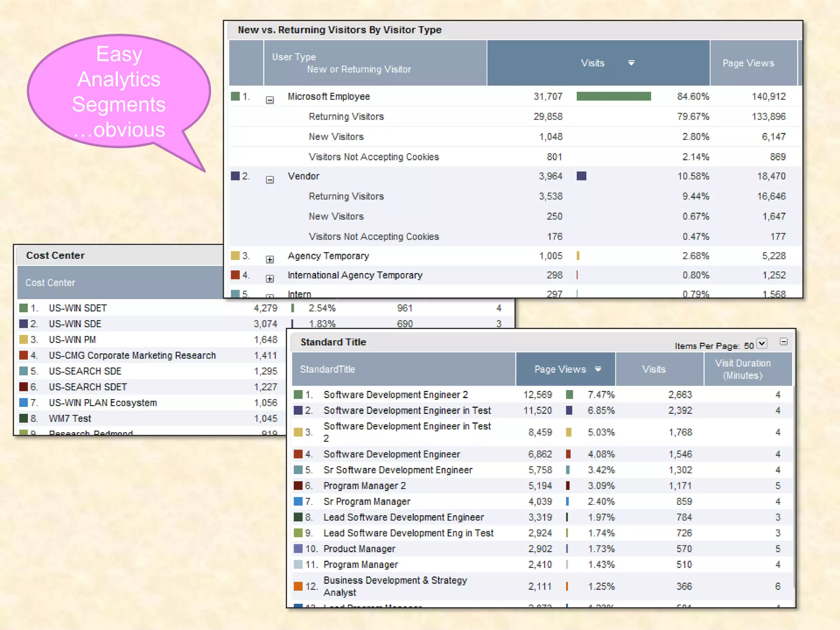Select the Software Development Engineer 2 row
Screen dimensions: 840x630
pyautogui.click(x=395, y=395)
